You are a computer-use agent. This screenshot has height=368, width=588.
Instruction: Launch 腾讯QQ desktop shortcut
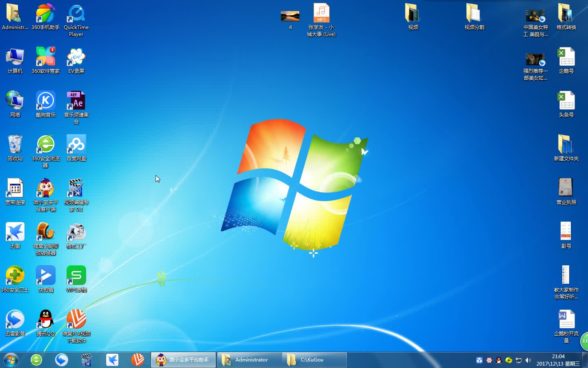click(x=45, y=323)
